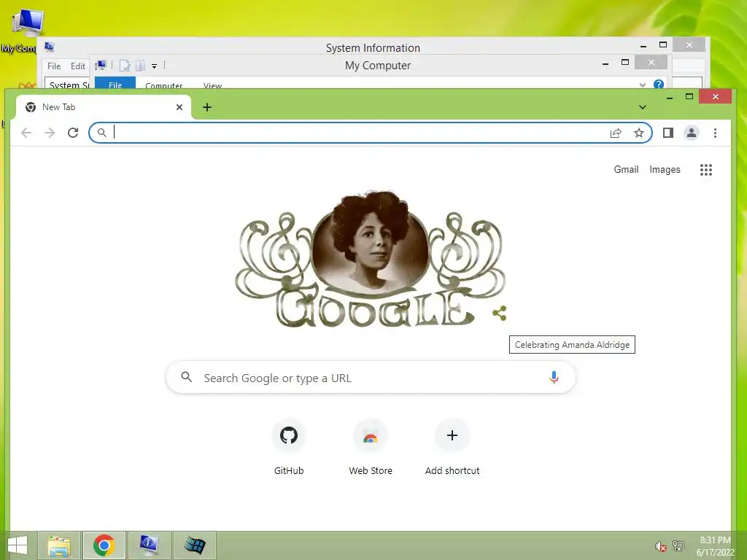Switch to the System Information taskbar icon
This screenshot has width=747, height=560.
149,545
